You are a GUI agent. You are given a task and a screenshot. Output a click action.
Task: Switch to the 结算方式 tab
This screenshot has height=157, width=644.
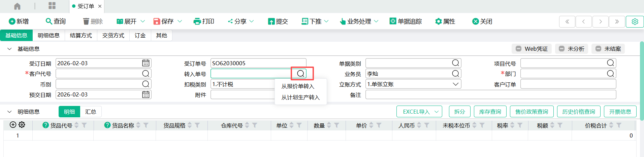81,35
